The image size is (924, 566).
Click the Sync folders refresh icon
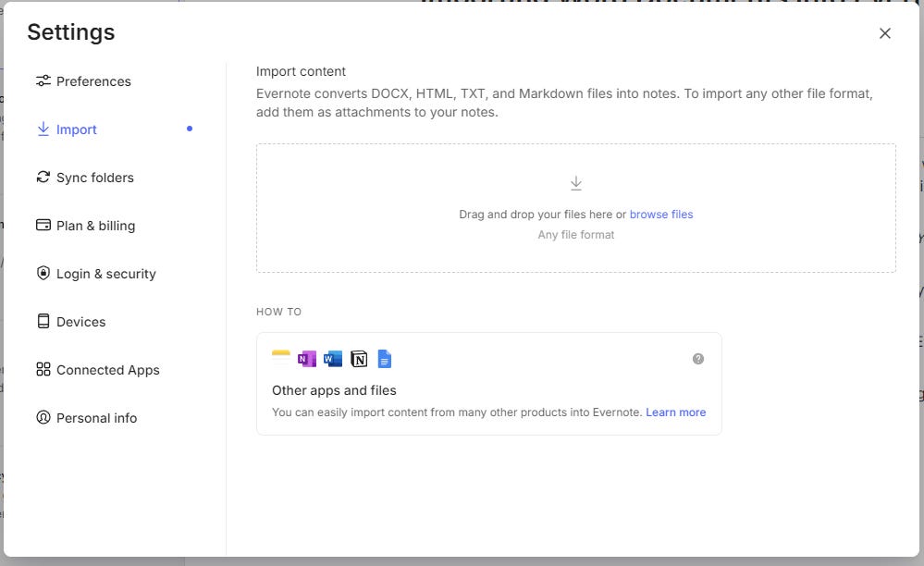(43, 177)
